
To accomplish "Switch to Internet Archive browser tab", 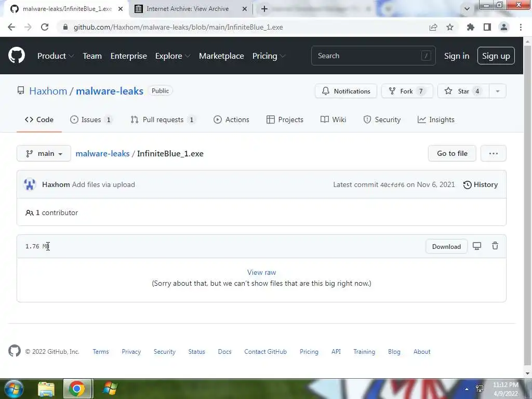I will click(x=191, y=9).
